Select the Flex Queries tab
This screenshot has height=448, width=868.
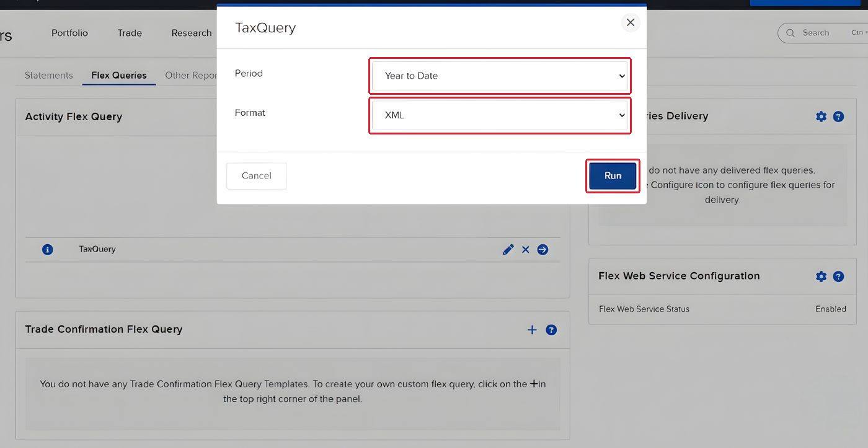(119, 75)
